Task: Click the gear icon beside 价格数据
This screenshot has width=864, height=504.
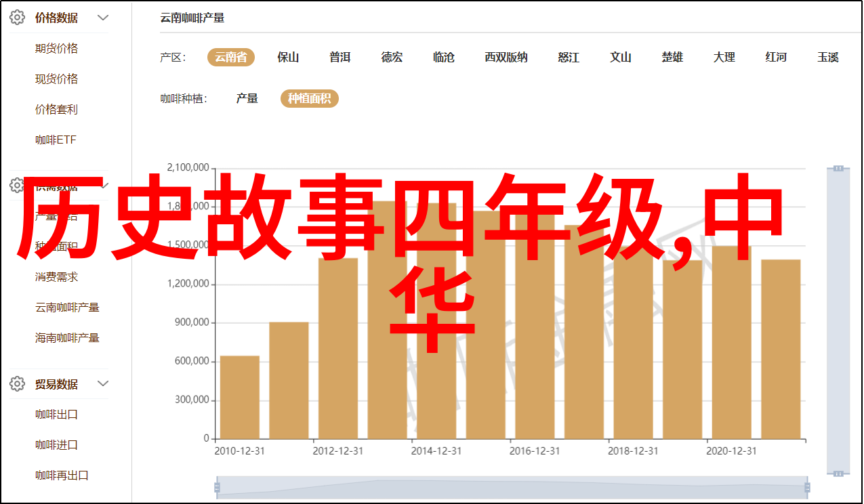Action: tap(18, 18)
